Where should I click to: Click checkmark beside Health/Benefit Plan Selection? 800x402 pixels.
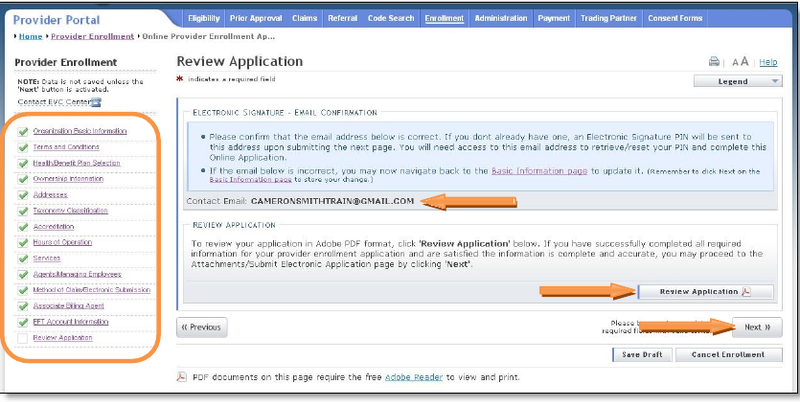(x=22, y=164)
